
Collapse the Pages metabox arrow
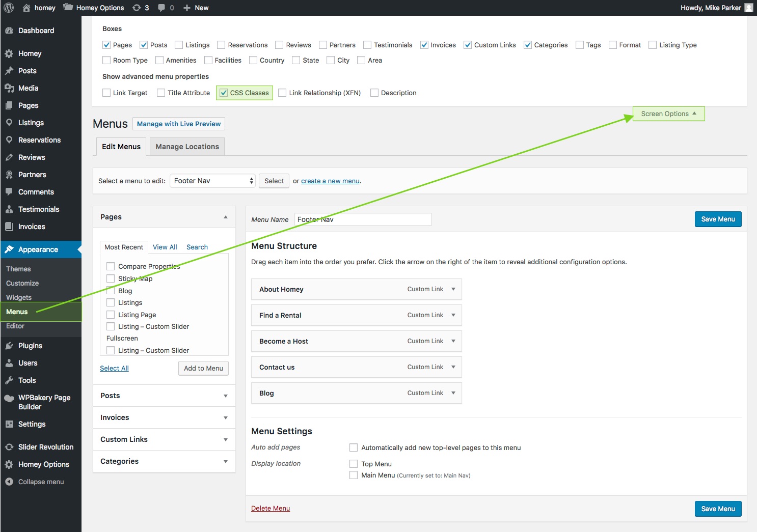tap(226, 217)
